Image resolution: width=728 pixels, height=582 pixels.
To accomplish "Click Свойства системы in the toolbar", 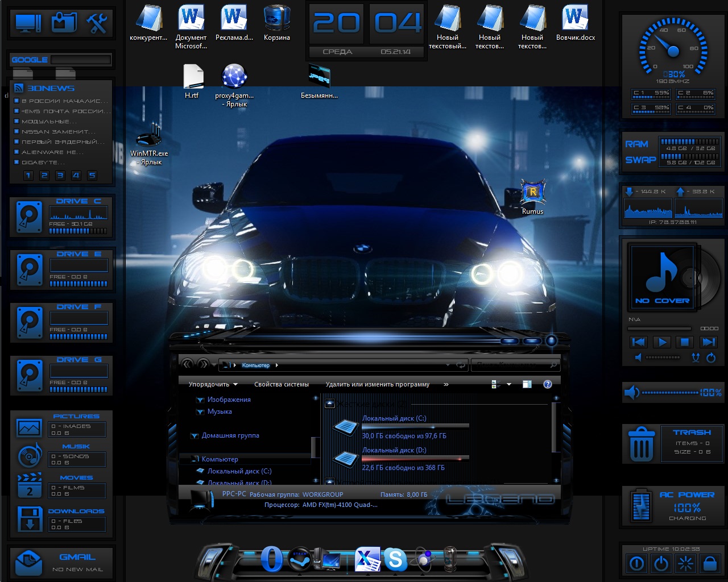I will 281,384.
